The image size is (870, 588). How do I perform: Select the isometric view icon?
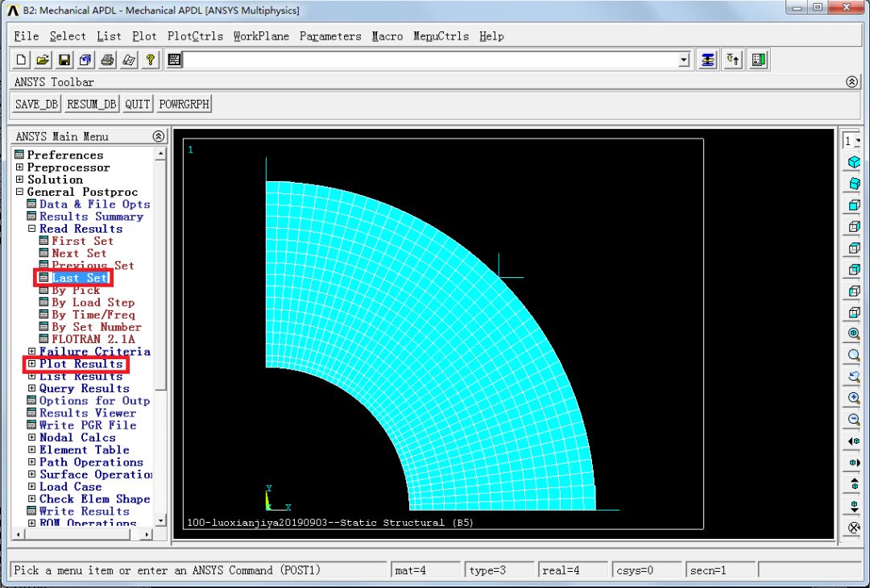(x=852, y=161)
